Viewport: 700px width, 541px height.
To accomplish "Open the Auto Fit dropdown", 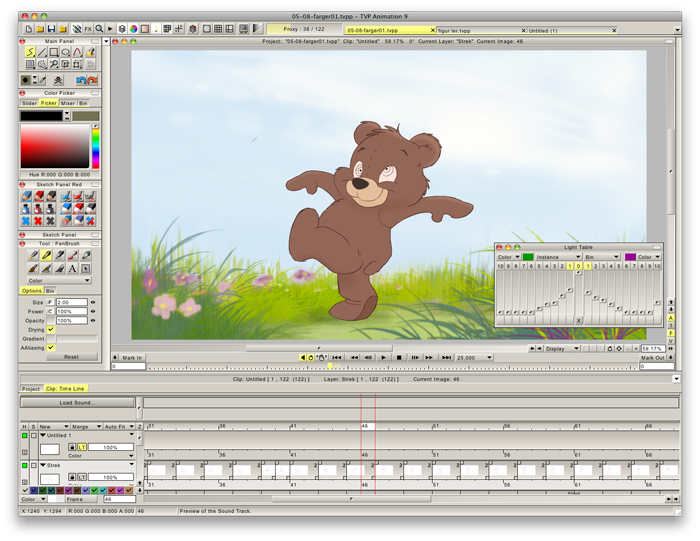I will 119,426.
